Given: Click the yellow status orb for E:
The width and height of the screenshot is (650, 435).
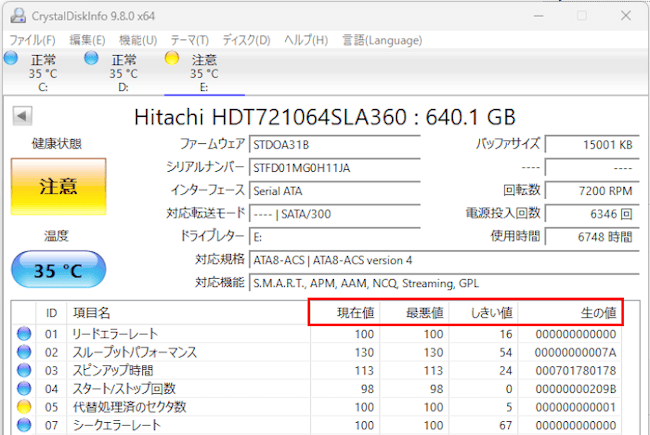Looking at the screenshot, I should point(172,58).
